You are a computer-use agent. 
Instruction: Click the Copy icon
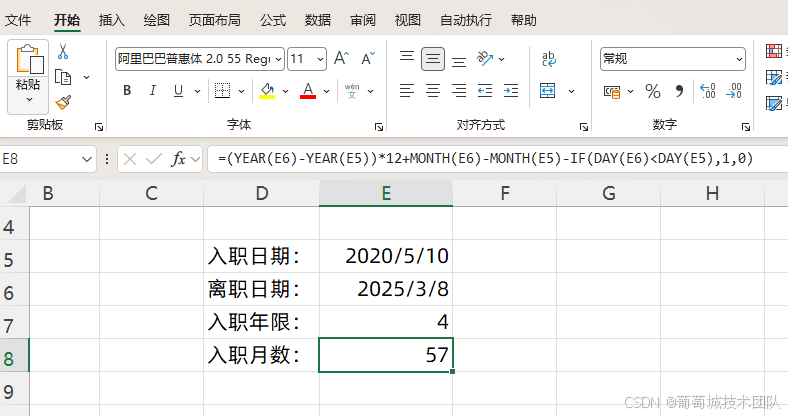63,77
